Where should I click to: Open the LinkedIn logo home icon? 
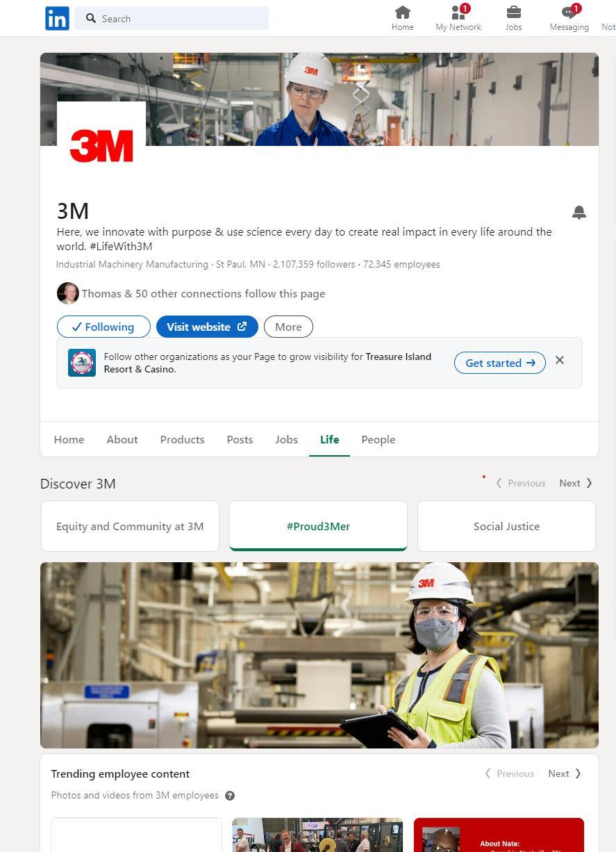point(57,18)
